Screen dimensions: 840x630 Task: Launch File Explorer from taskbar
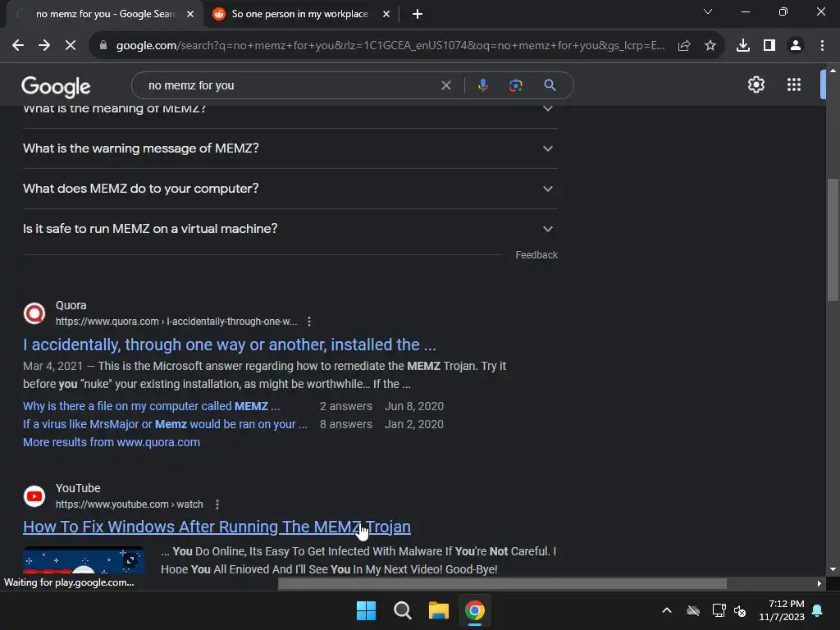[438, 610]
